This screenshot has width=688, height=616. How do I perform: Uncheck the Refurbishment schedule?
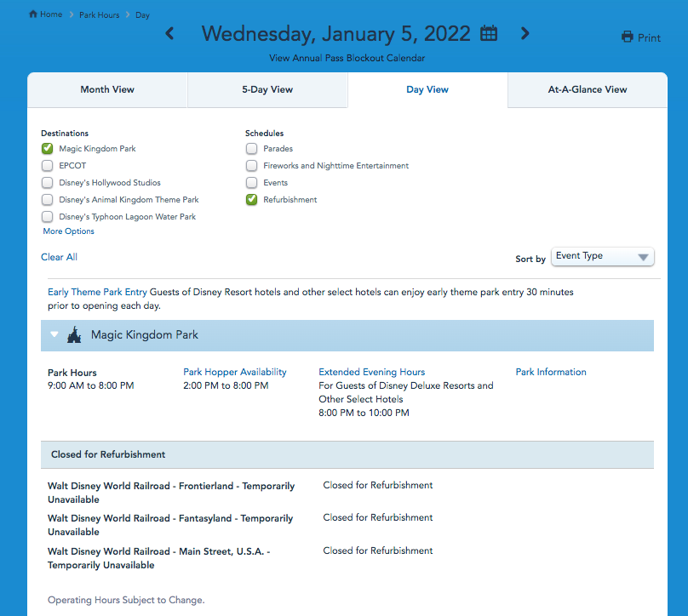click(x=251, y=199)
